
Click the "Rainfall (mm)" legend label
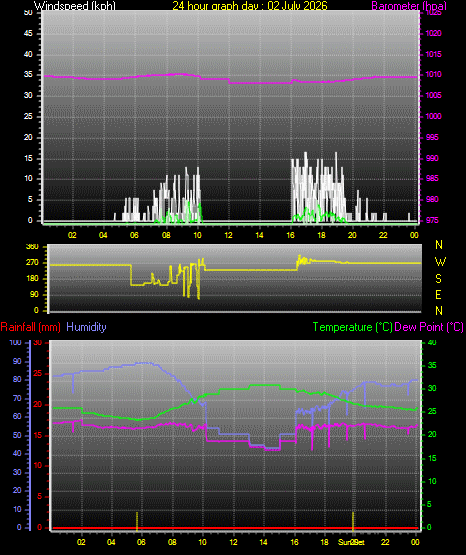[x=30, y=327]
